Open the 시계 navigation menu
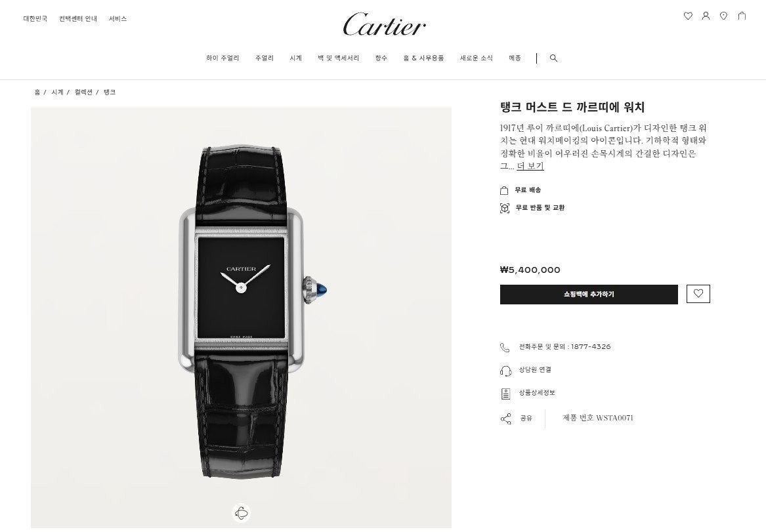The width and height of the screenshot is (766, 532). click(295, 58)
